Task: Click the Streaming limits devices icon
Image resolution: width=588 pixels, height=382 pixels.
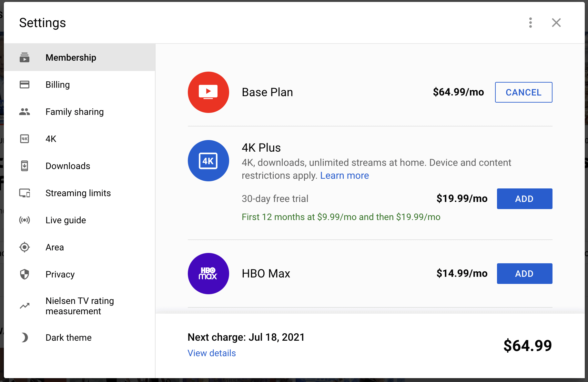Action: (25, 193)
